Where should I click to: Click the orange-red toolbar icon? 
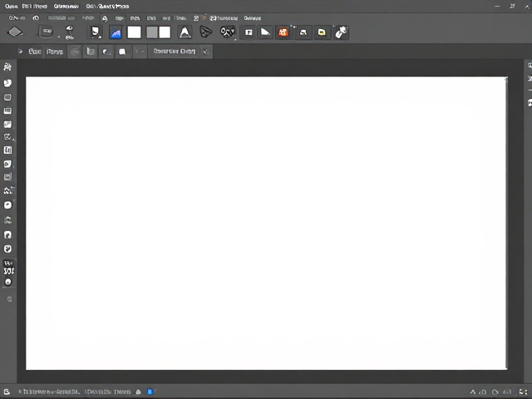click(283, 32)
